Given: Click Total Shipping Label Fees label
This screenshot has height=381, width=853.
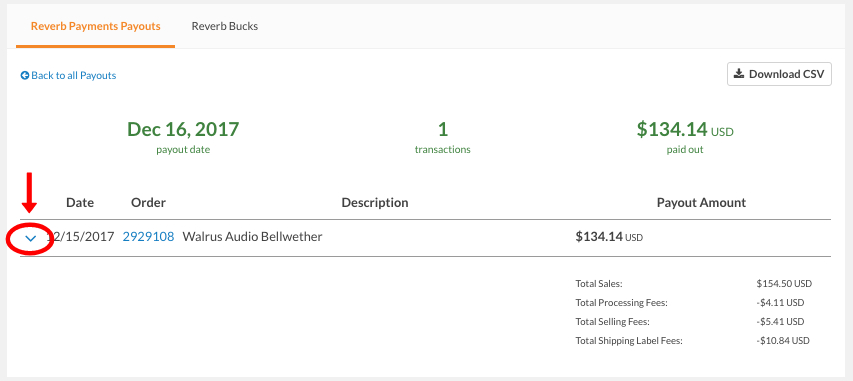Looking at the screenshot, I should click(629, 341).
